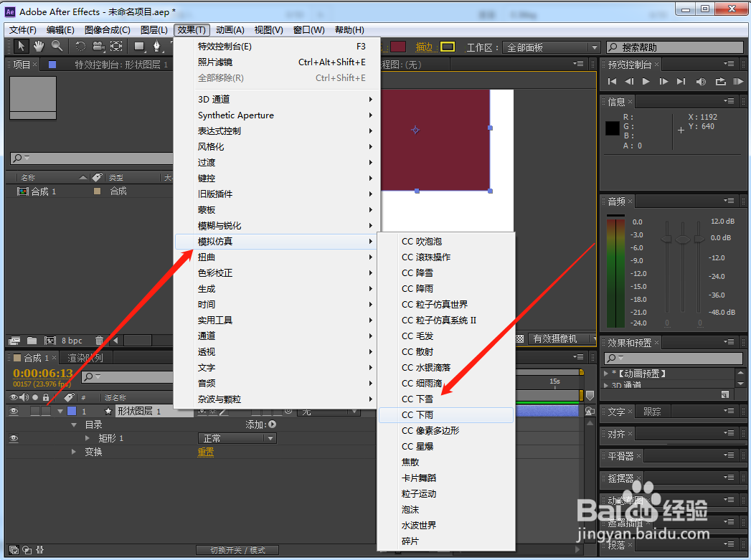Open the 有效摄像机 view selector

(x=561, y=339)
